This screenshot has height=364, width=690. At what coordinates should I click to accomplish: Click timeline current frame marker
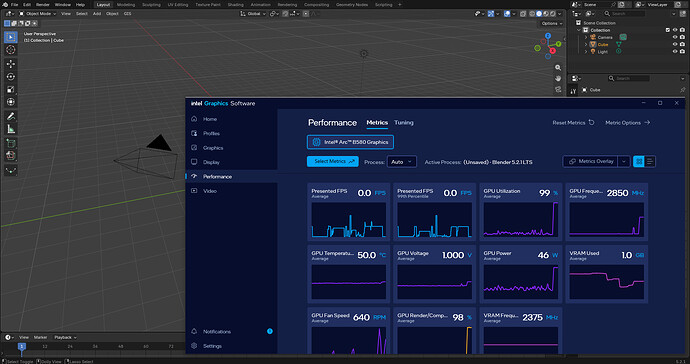(x=21, y=346)
